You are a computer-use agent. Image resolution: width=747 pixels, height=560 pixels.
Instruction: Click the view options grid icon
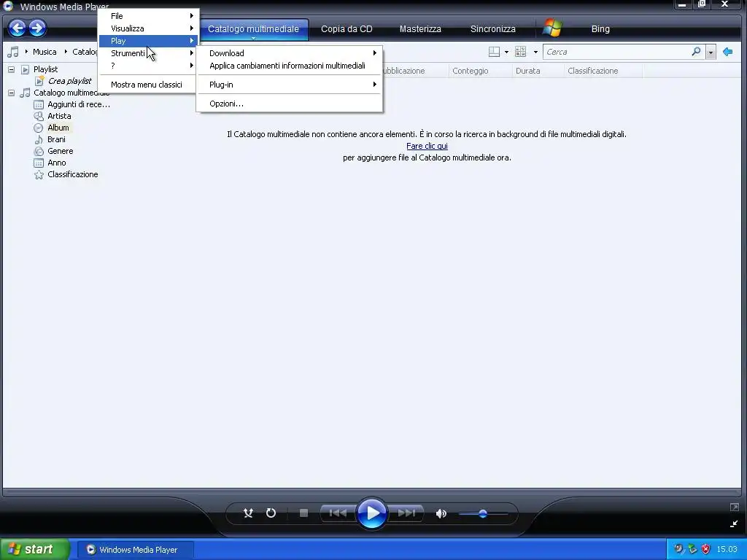click(x=520, y=52)
